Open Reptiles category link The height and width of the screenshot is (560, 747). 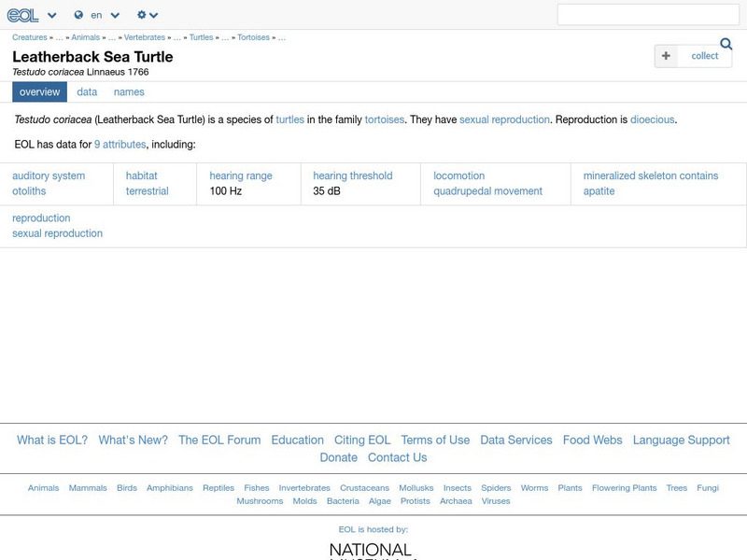click(x=218, y=488)
